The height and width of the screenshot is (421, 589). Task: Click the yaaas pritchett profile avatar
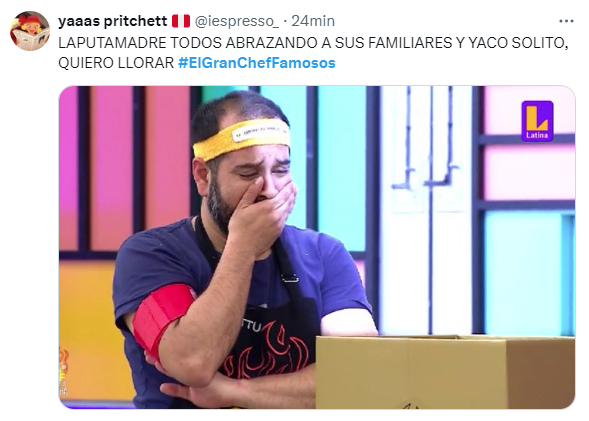click(x=30, y=31)
